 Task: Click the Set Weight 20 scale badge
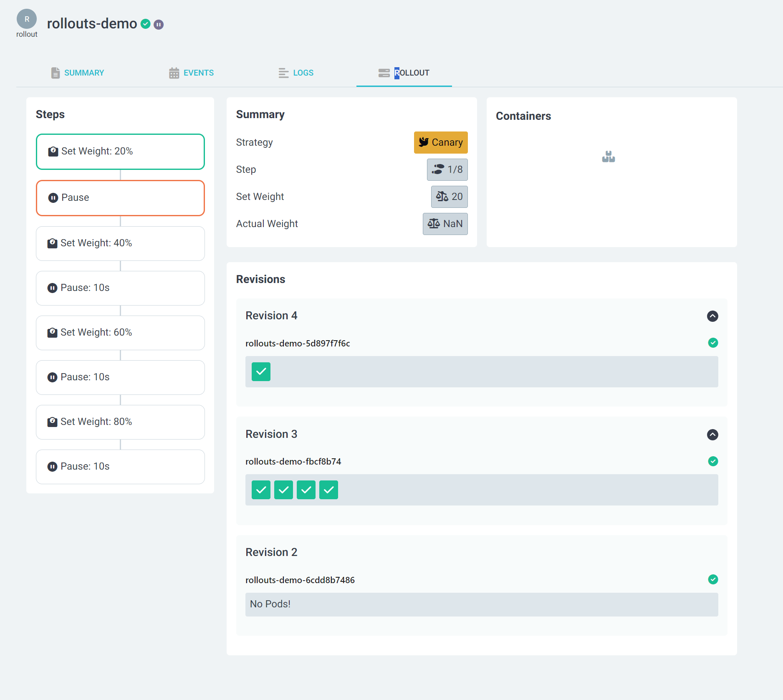tap(449, 197)
